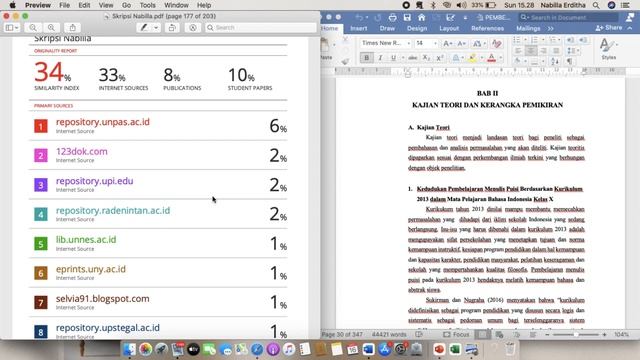Screen dimensions: 640x360
Task: Justify paragraph text
Action: click(556, 51)
